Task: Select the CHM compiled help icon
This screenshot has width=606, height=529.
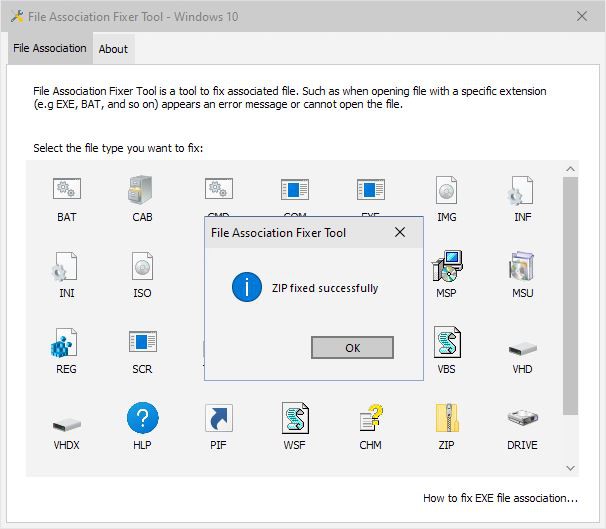Action: (x=371, y=418)
